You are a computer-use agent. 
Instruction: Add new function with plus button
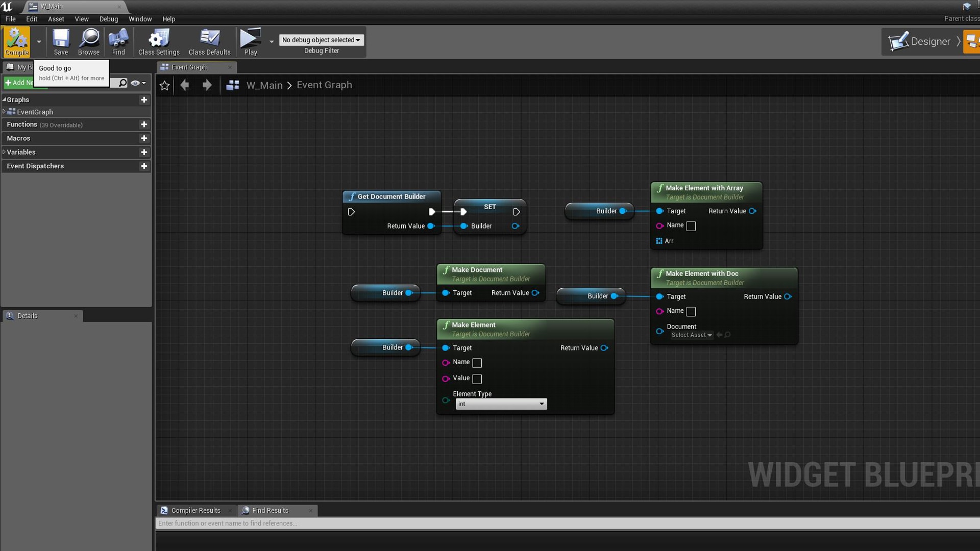[x=144, y=124]
